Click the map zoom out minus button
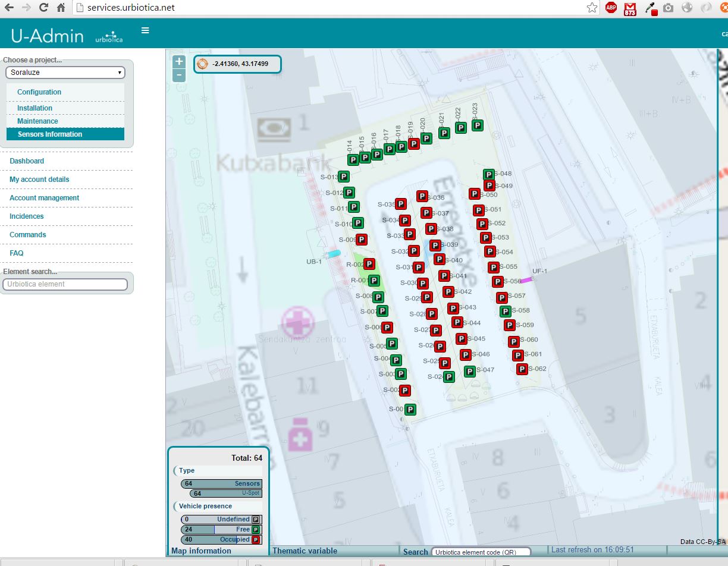 click(179, 75)
